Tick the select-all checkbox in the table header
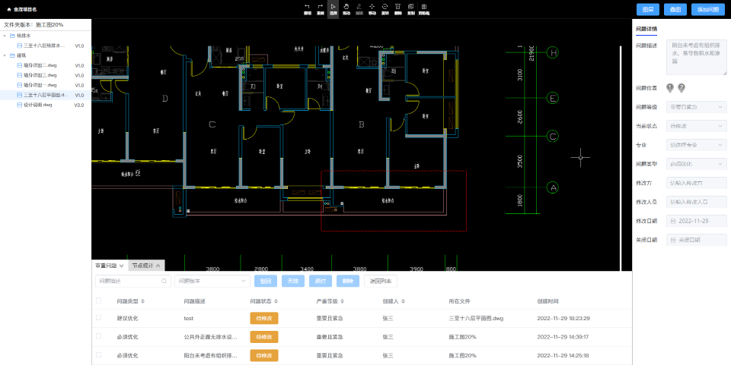The width and height of the screenshot is (731, 365). [x=98, y=301]
